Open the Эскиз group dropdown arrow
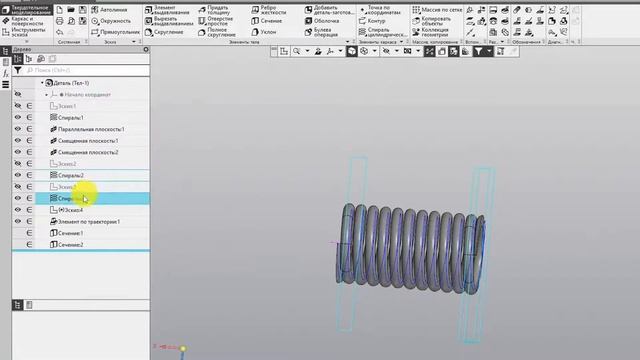This screenshot has width=640, height=360. [x=134, y=42]
